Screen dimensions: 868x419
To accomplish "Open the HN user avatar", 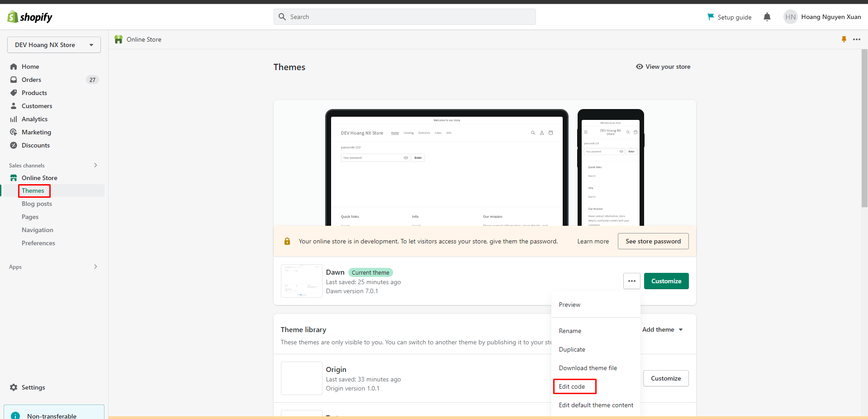I will [x=790, y=17].
